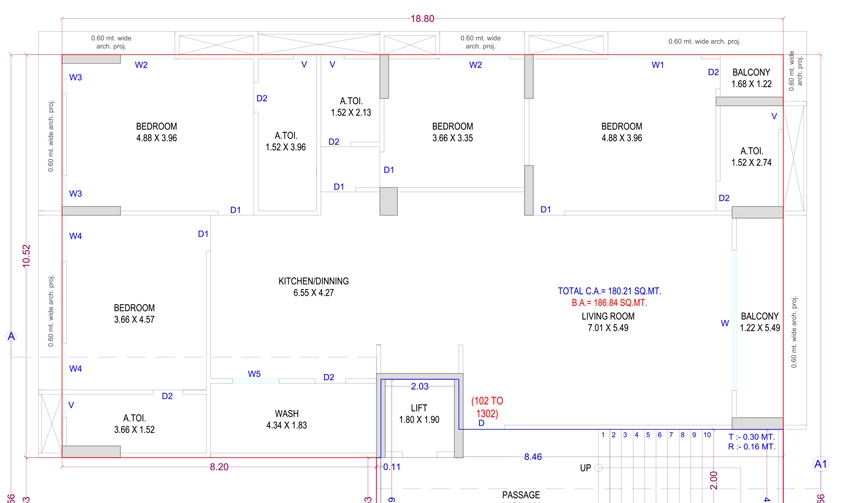This screenshot has height=503, width=850.
Task: Click the 10.52 overall depth dimension
Action: coord(26,256)
